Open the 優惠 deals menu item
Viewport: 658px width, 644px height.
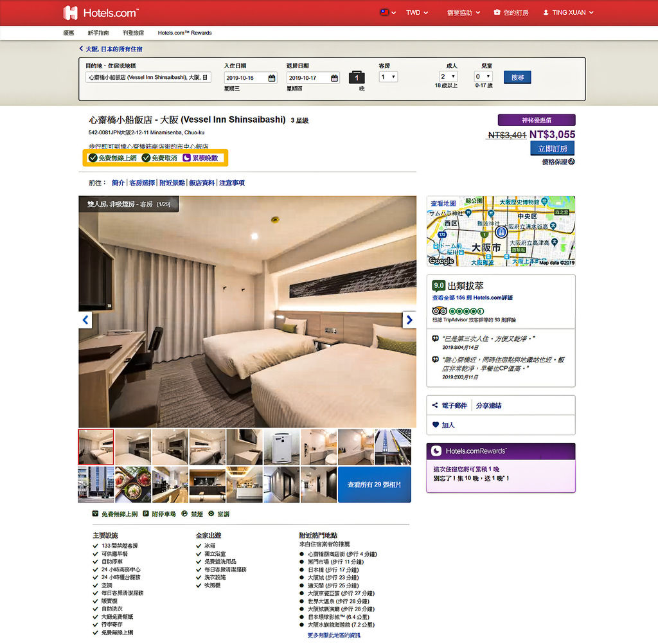click(68, 33)
